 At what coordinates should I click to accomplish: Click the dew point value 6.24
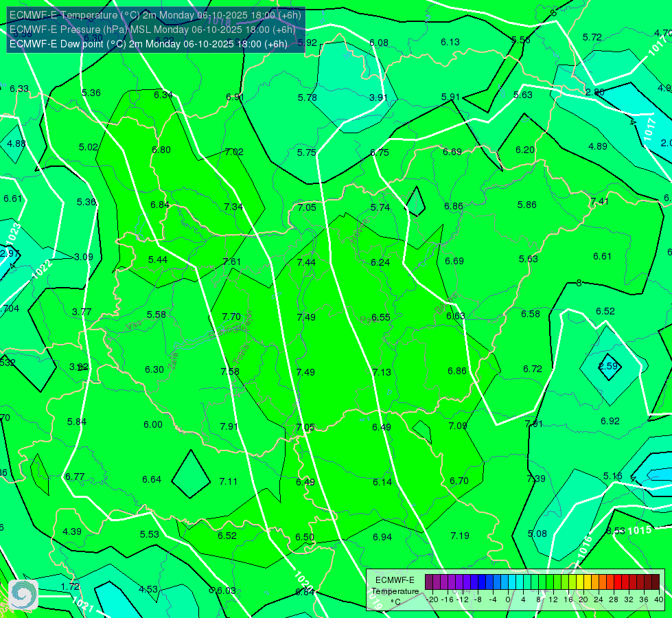point(380,262)
